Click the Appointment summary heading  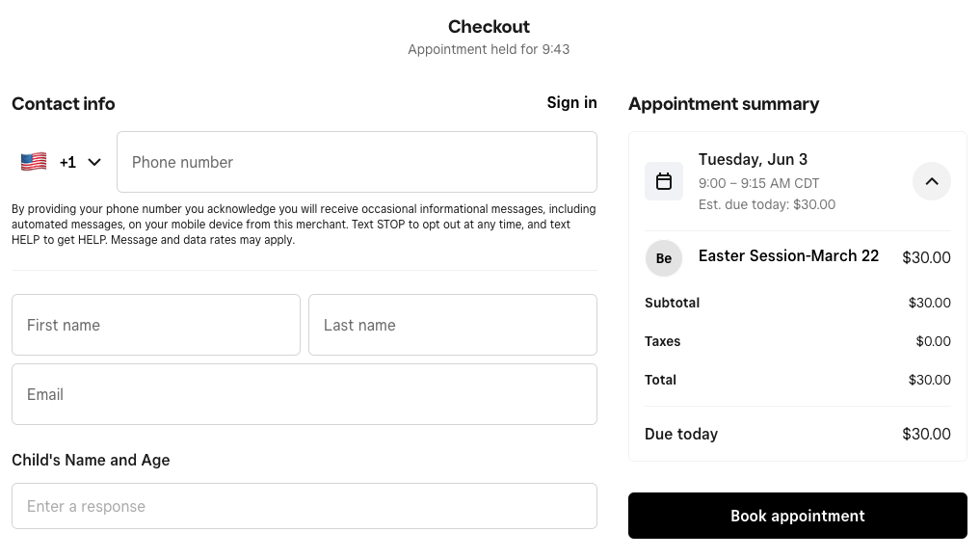[x=724, y=104]
